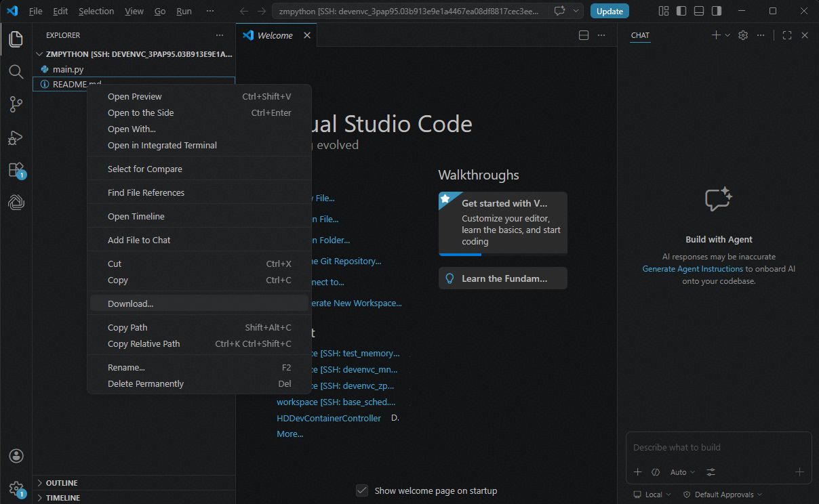Open the configure tools sliders icon
This screenshot has height=504, width=819.
[711, 472]
